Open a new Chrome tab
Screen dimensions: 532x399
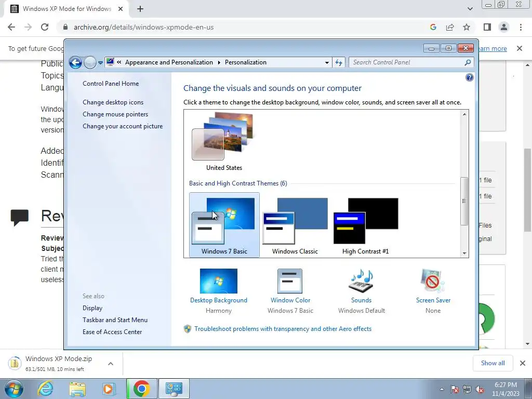[x=140, y=9]
